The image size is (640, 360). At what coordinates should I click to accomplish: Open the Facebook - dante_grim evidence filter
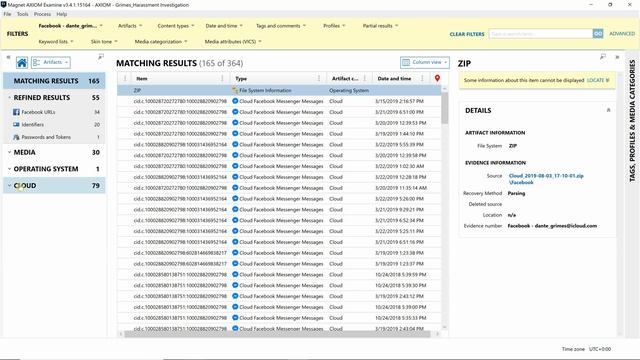point(71,26)
